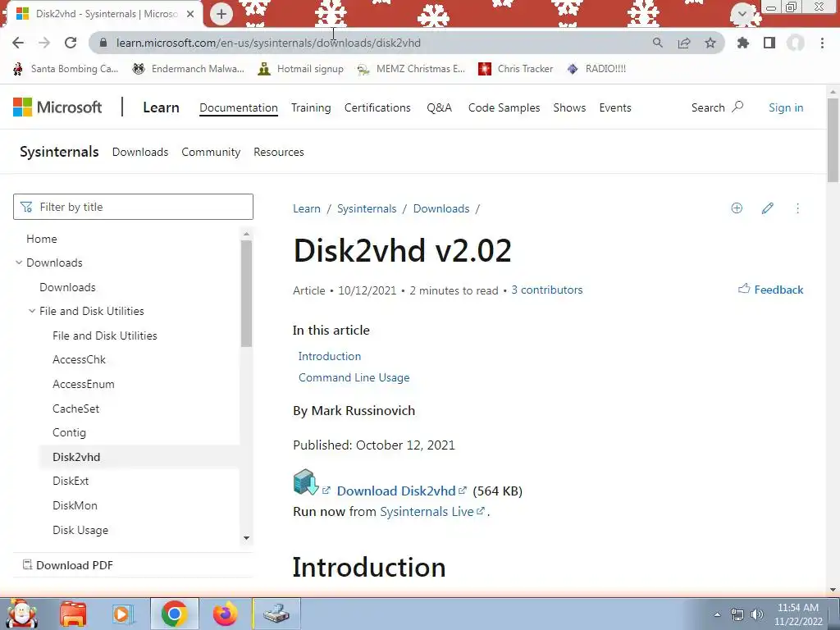This screenshot has height=630, width=840.
Task: Open Sysinternals Downloads nav item
Action: (139, 152)
